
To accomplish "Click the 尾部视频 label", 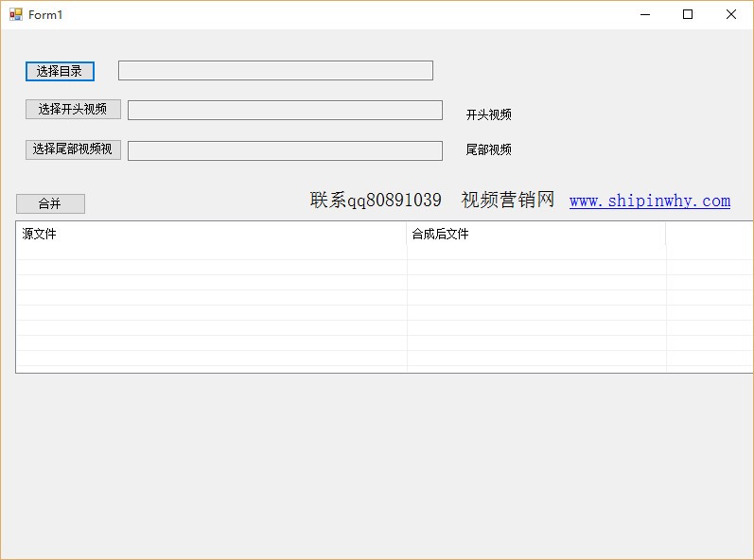I will click(488, 149).
